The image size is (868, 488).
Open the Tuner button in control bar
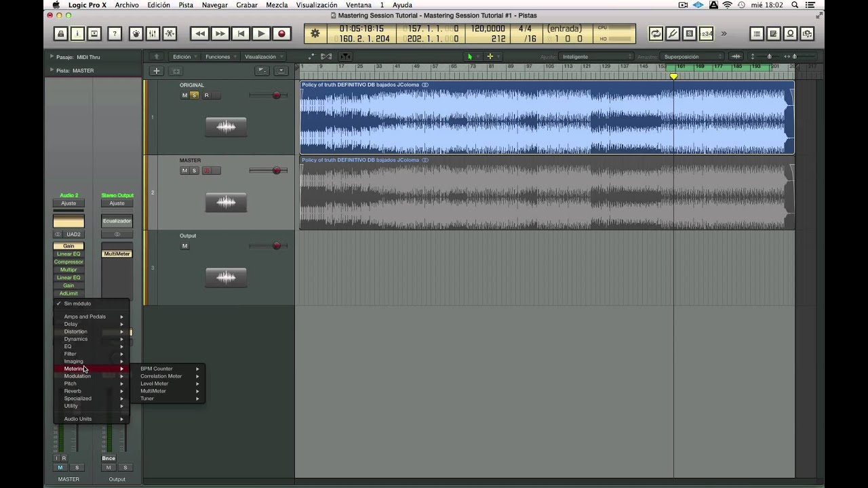point(673,33)
